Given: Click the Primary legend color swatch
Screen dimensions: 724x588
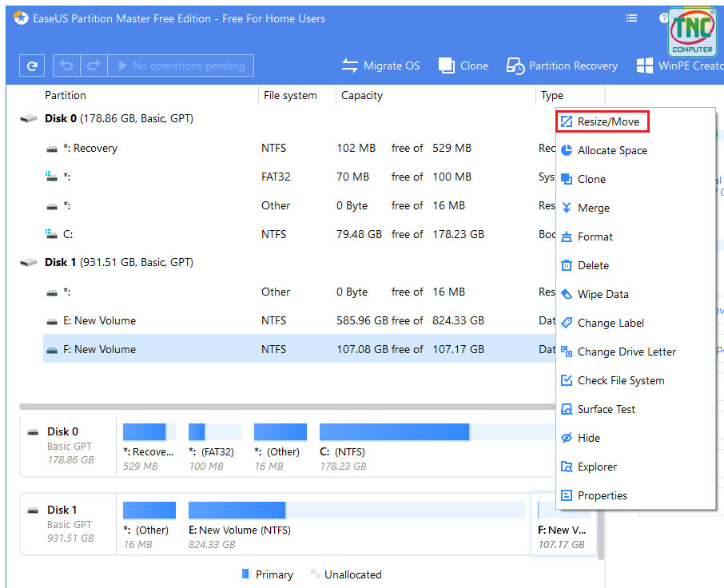Looking at the screenshot, I should pos(245,574).
